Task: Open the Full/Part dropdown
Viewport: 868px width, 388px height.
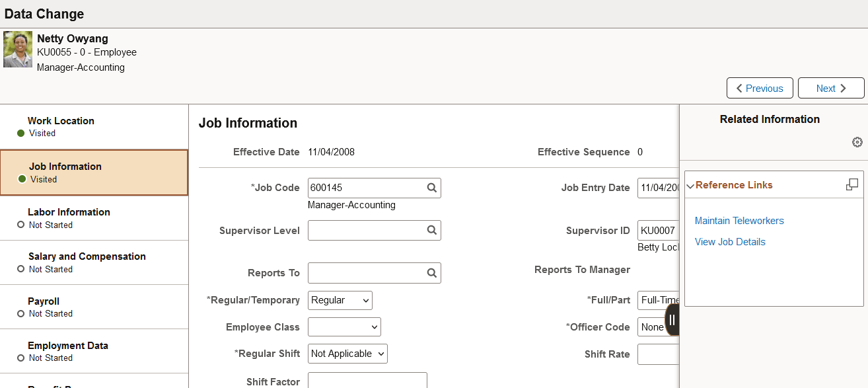Action: tap(659, 300)
